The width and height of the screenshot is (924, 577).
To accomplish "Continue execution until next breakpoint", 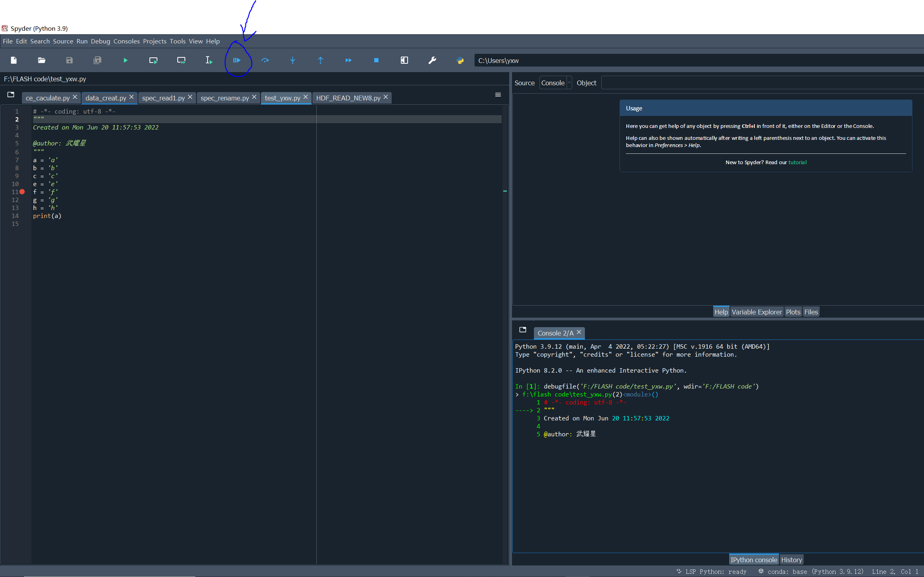I will pyautogui.click(x=348, y=60).
